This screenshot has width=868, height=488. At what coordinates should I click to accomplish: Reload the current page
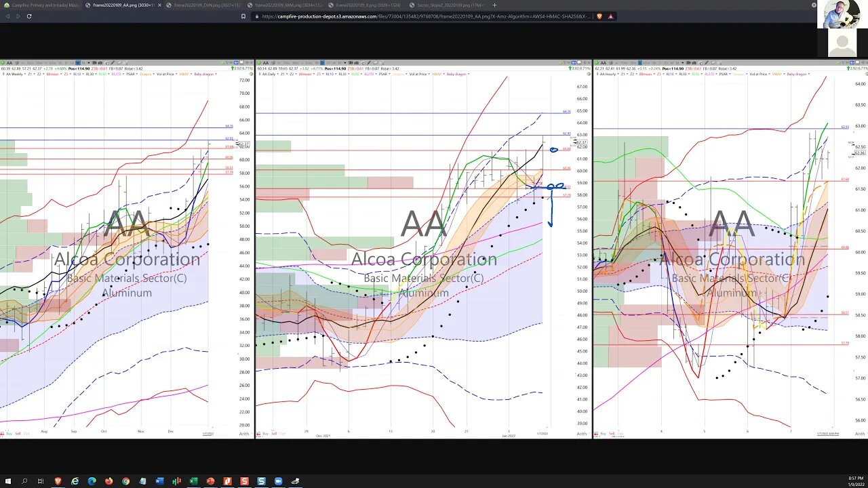point(29,16)
